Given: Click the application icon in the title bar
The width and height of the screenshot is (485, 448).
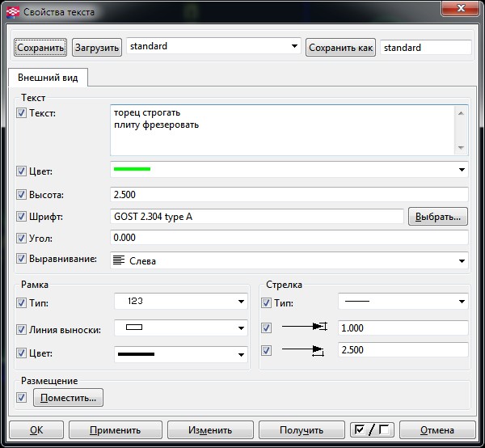Looking at the screenshot, I should coord(13,12).
